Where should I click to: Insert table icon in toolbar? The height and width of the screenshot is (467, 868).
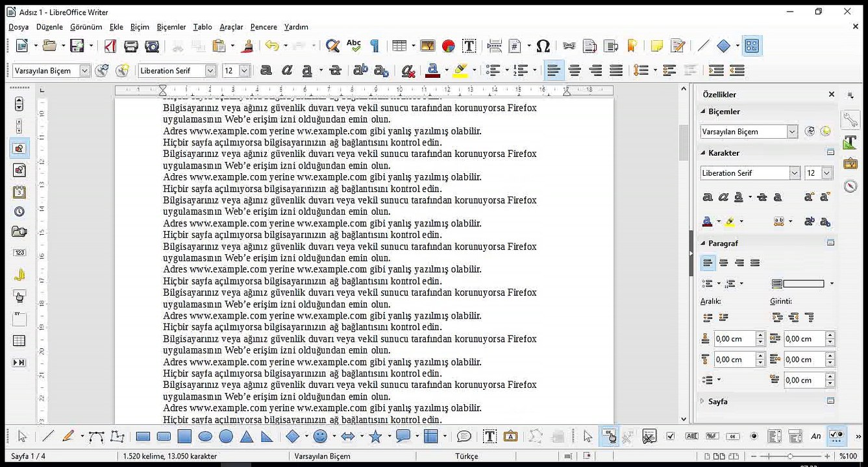(x=399, y=46)
